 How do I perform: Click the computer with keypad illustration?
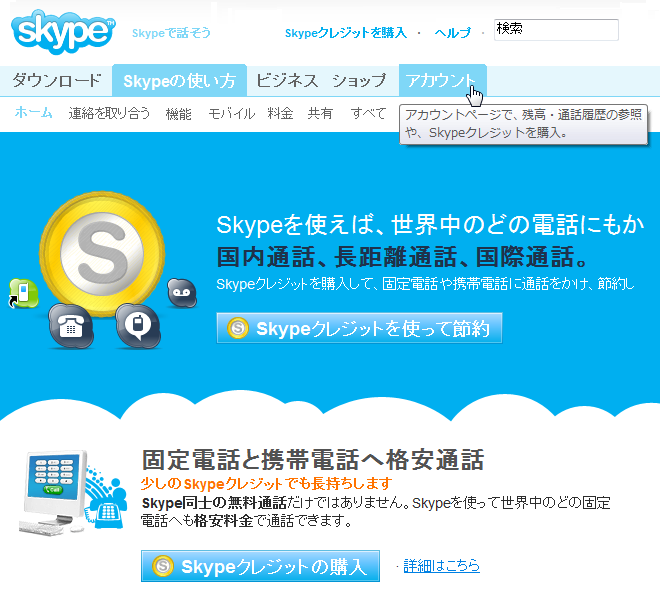[x=69, y=496]
